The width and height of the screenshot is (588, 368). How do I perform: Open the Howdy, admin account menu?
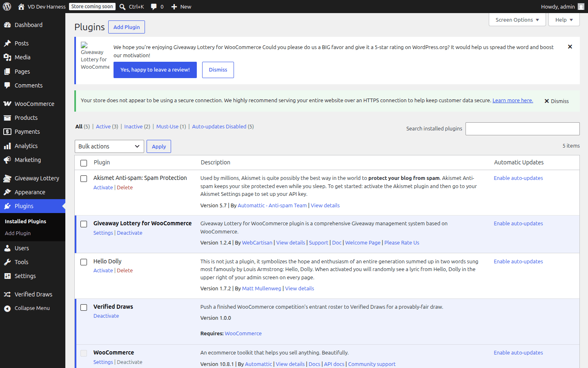[563, 7]
